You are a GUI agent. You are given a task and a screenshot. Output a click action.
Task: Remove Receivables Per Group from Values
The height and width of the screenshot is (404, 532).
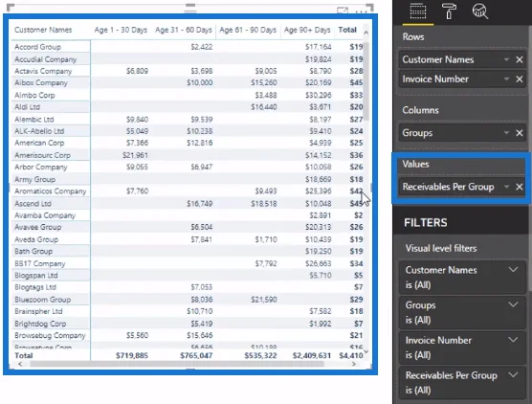click(520, 187)
